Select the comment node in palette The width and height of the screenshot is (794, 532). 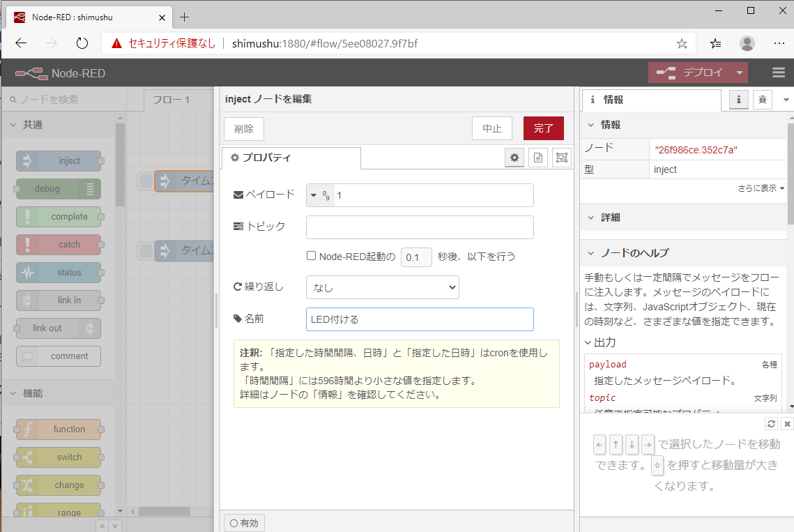(x=59, y=356)
